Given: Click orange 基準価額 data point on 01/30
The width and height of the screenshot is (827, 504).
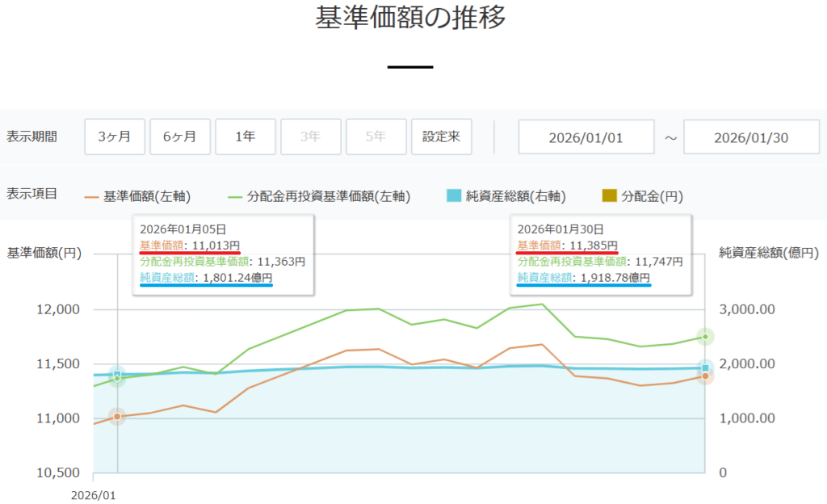Looking at the screenshot, I should point(705,376).
